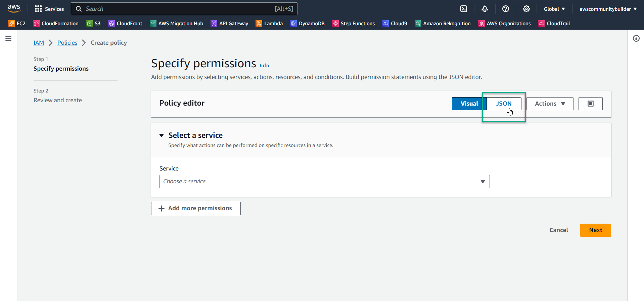This screenshot has height=301, width=644.
Task: Open CloudFront shortcut in favorites bar
Action: 125,24
